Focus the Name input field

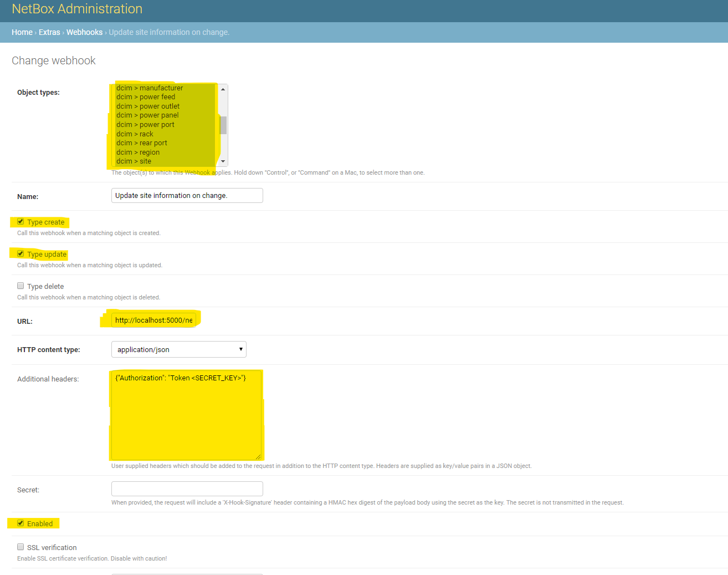click(x=187, y=196)
